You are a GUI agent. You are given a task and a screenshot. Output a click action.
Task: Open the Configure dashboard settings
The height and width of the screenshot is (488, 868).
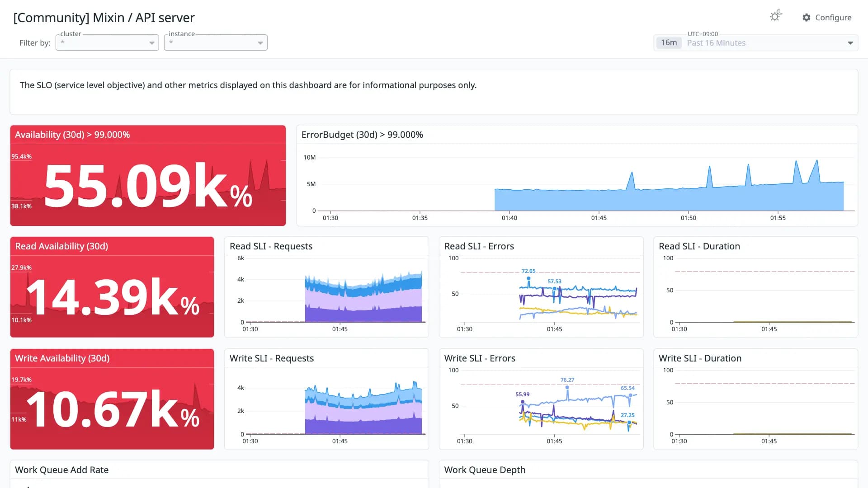[827, 17]
